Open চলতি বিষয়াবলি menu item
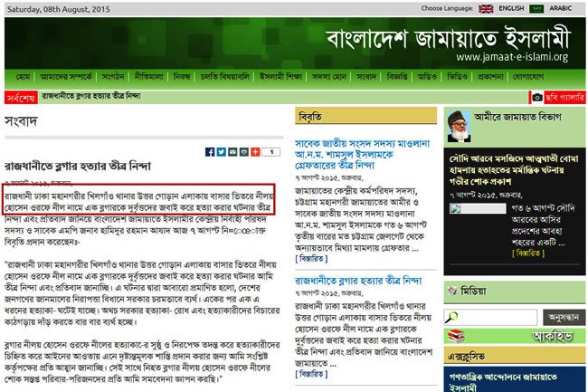 (224, 77)
